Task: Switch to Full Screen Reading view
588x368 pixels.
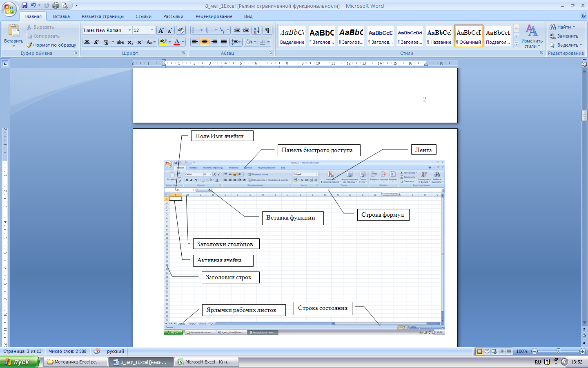Action: (487, 351)
